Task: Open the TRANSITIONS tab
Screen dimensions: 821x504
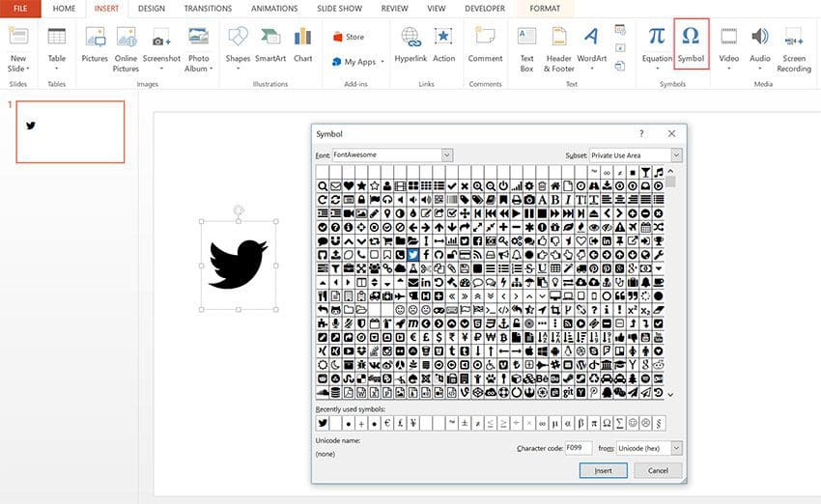Action: (x=208, y=8)
